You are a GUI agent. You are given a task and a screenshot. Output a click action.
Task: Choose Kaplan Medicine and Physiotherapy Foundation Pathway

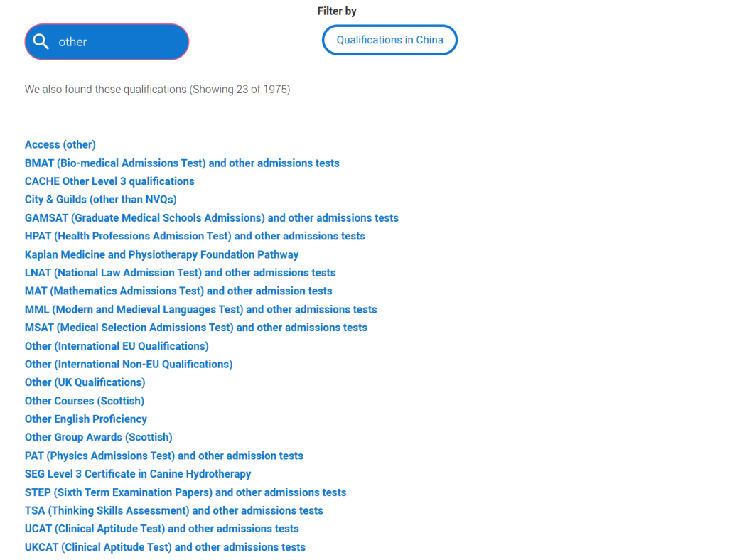[x=162, y=255]
